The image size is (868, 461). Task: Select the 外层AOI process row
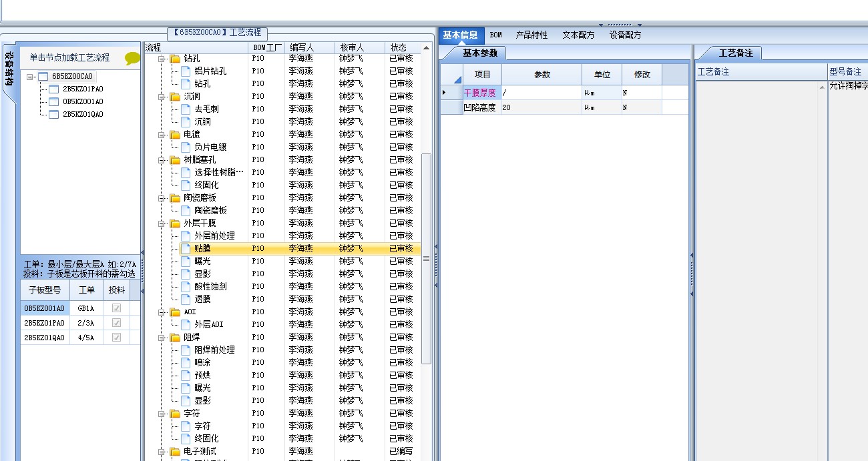[x=283, y=324]
